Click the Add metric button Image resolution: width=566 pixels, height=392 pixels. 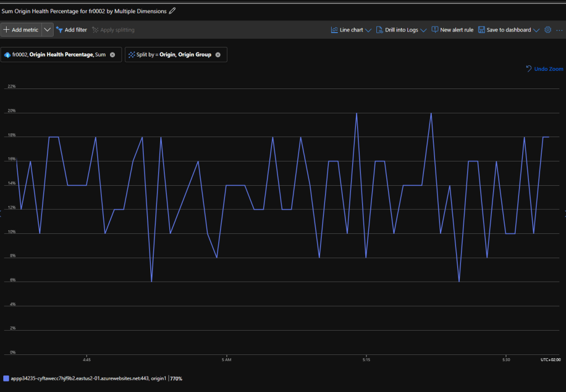[21, 30]
